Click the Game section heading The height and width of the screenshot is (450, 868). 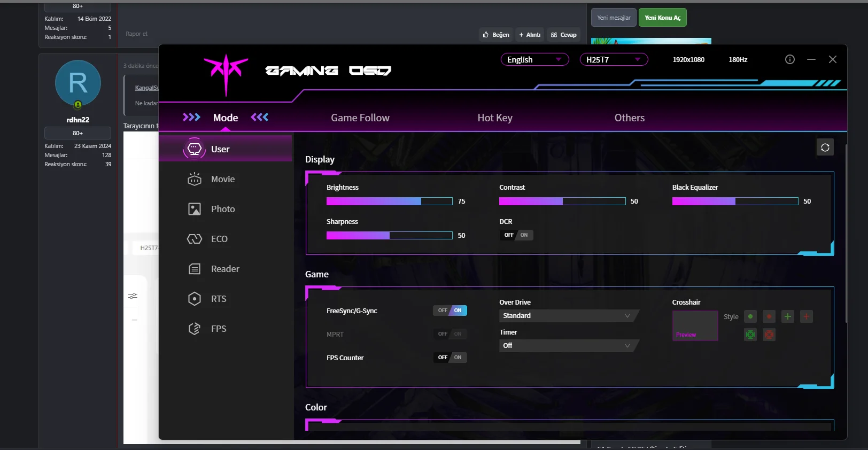click(x=317, y=274)
